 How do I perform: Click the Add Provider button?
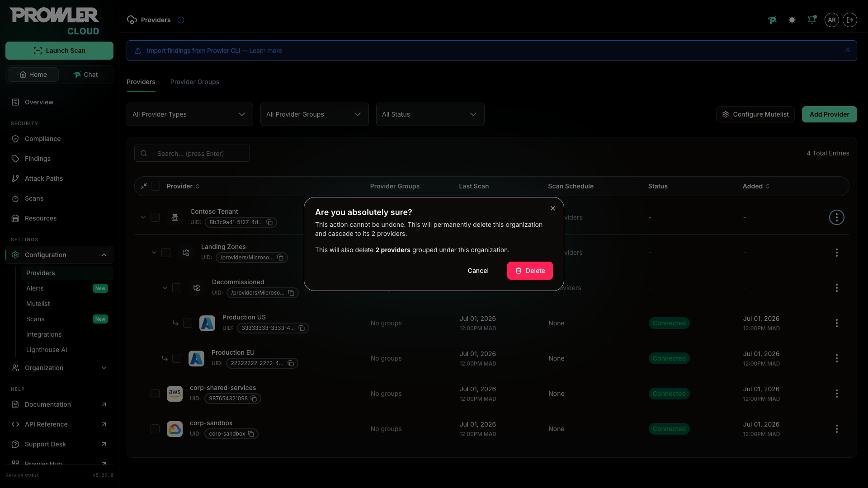(830, 114)
